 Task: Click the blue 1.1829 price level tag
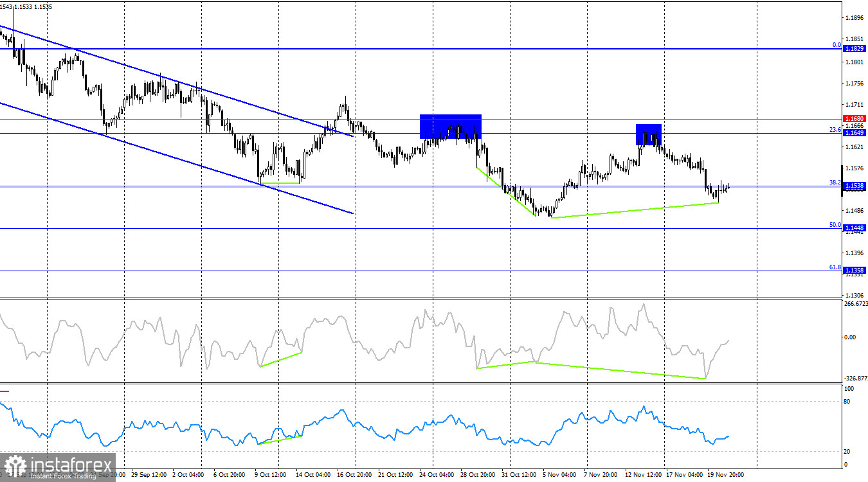pos(853,47)
